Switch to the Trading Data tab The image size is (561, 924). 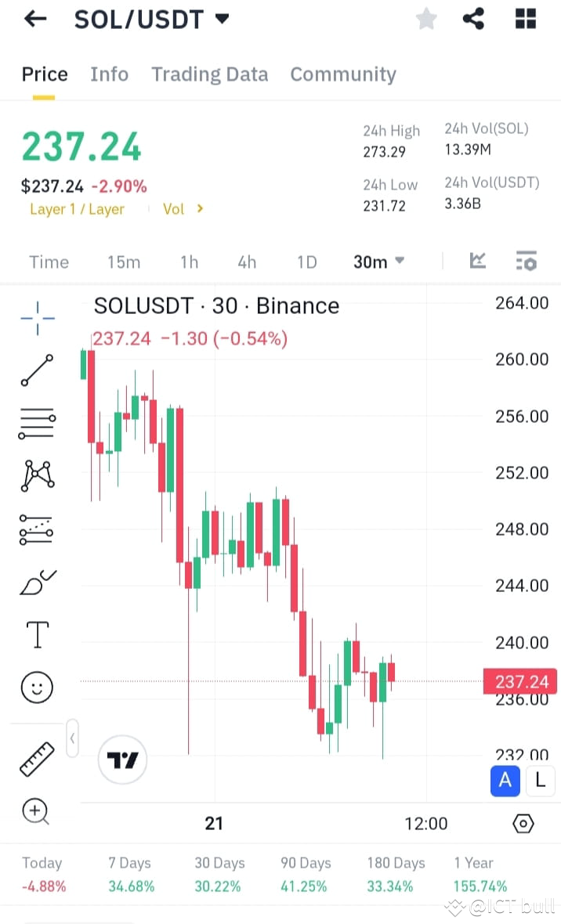(x=209, y=74)
